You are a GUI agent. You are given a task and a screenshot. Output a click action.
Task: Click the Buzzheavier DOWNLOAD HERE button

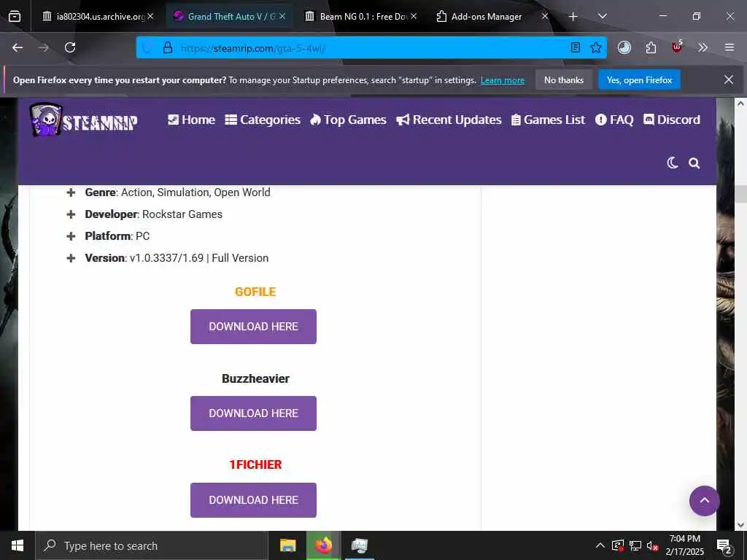[x=253, y=413]
